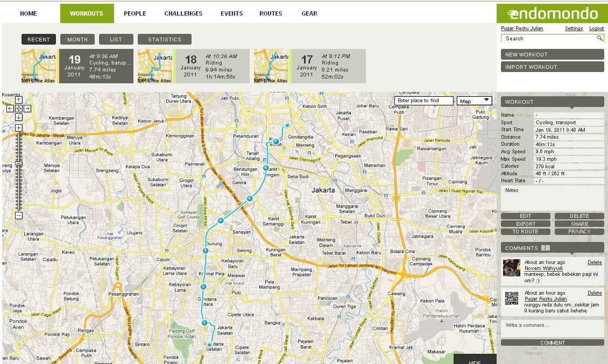Screen dimensions: 608x364
Task: Zoom out with the minus button
Action: click(18, 216)
